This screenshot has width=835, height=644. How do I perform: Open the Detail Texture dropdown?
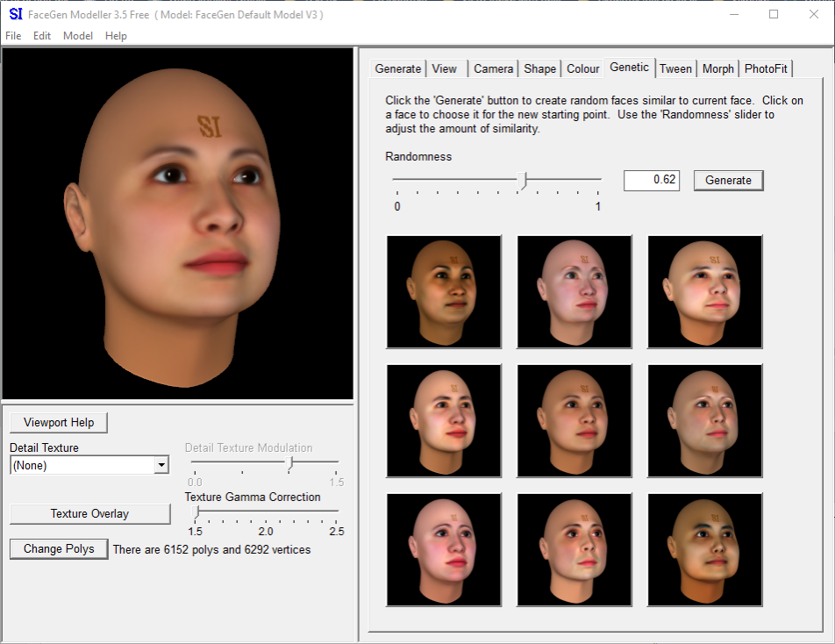click(161, 466)
